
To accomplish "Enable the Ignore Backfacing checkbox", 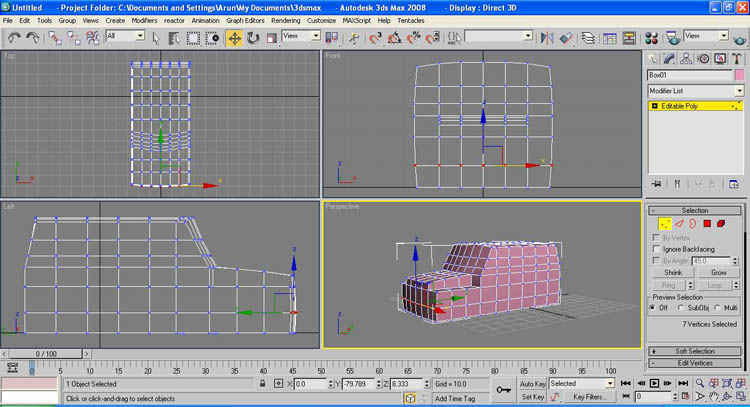I will coord(656,249).
